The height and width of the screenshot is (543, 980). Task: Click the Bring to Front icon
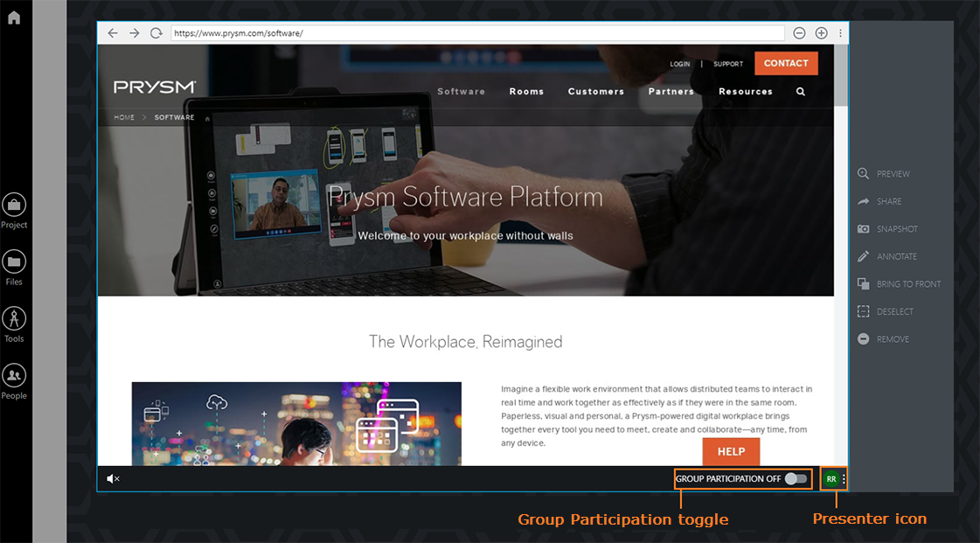click(x=863, y=283)
